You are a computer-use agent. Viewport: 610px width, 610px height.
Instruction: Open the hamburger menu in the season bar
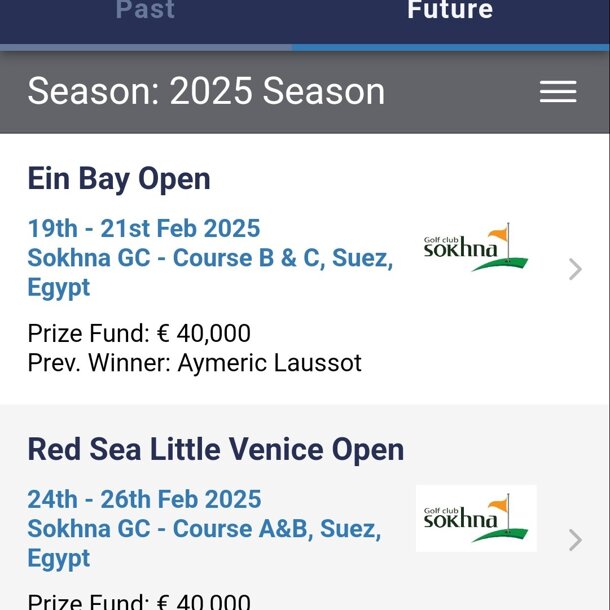click(x=558, y=92)
